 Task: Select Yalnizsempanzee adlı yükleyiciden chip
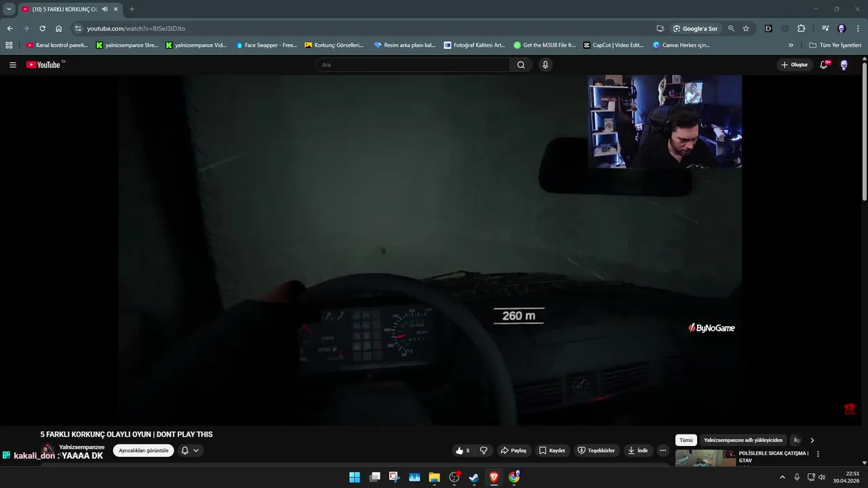743,441
